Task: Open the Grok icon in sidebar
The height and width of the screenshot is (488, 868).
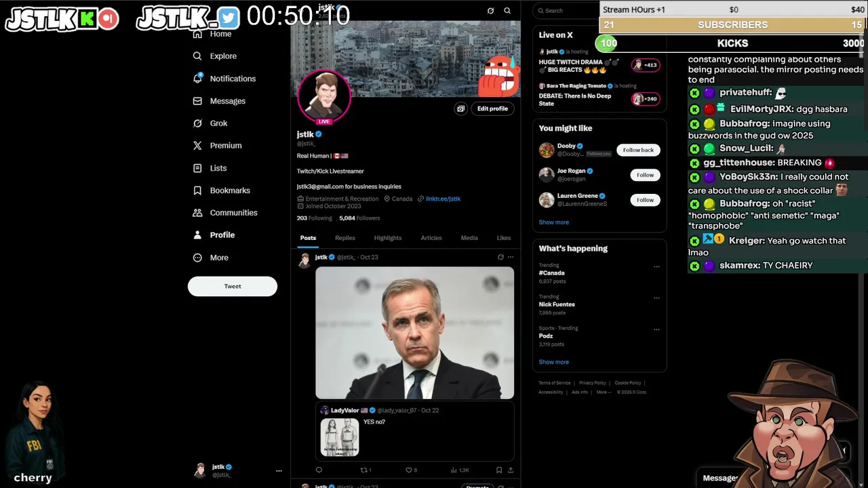Action: pyautogui.click(x=197, y=123)
